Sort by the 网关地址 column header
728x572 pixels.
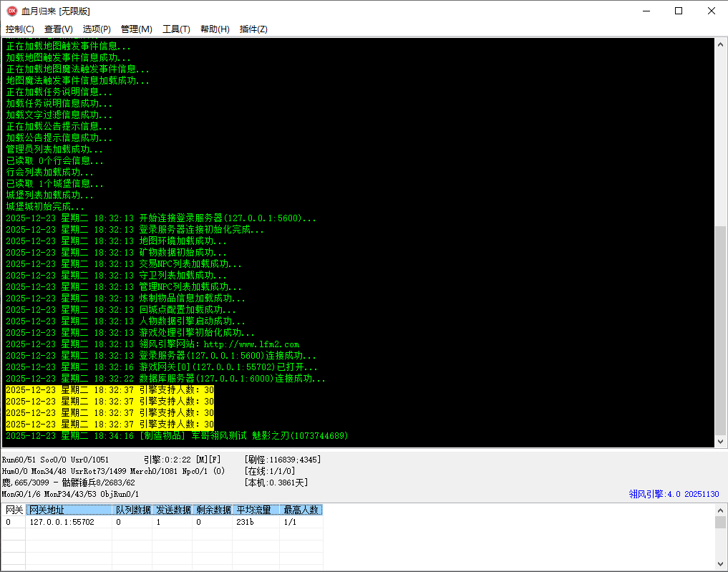(69, 510)
